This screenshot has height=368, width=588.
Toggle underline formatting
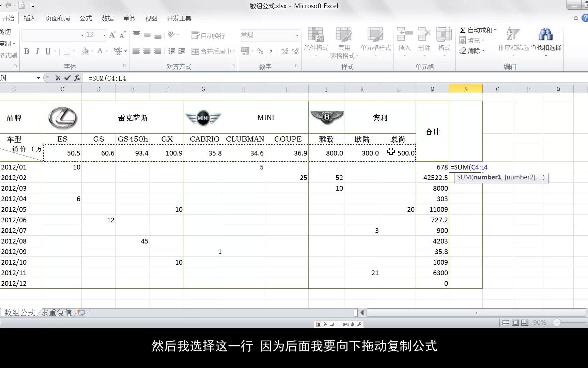tap(48, 51)
